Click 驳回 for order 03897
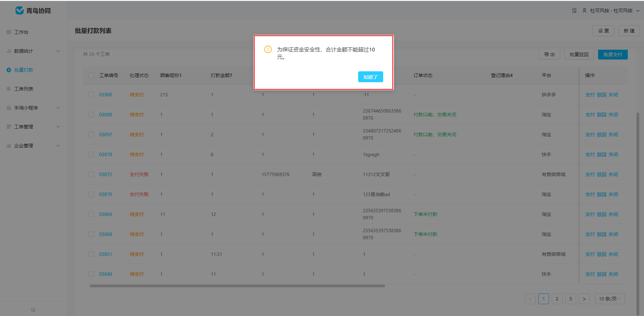The width and height of the screenshot is (644, 316). (x=601, y=135)
